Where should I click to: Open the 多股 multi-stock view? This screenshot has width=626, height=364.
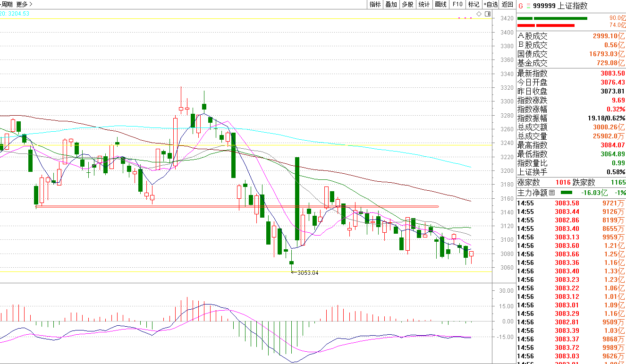407,4
